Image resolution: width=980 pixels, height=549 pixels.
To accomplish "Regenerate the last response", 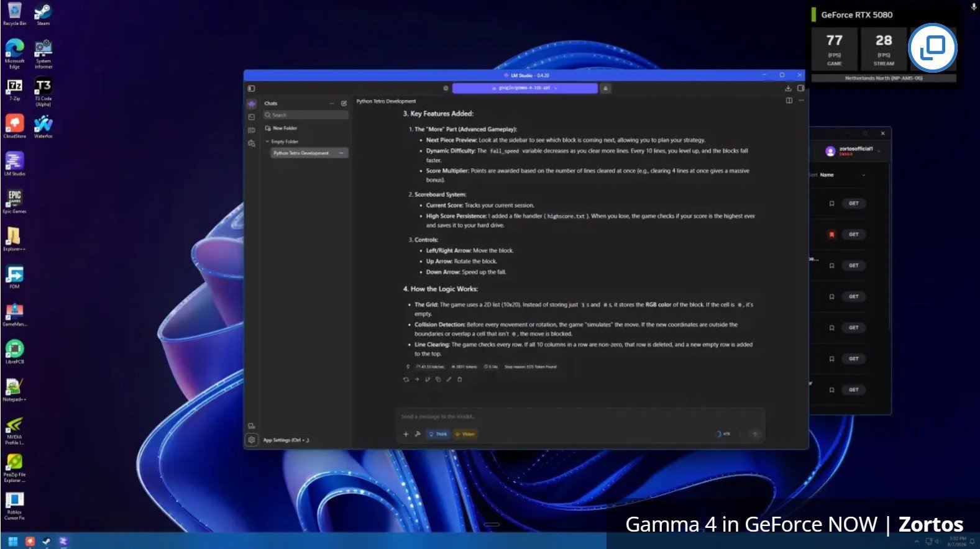I will coord(406,379).
